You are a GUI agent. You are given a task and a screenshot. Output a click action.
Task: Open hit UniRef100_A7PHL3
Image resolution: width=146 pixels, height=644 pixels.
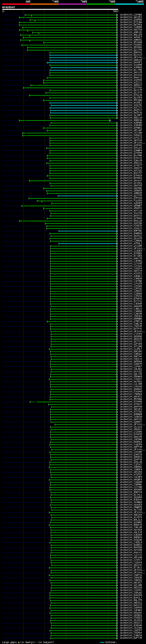[x=131, y=243]
